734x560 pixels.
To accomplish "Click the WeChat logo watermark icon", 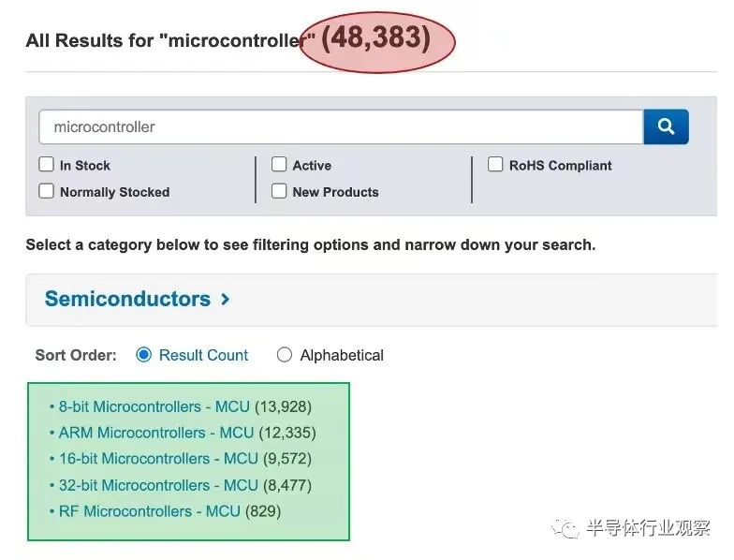I will coord(565,528).
